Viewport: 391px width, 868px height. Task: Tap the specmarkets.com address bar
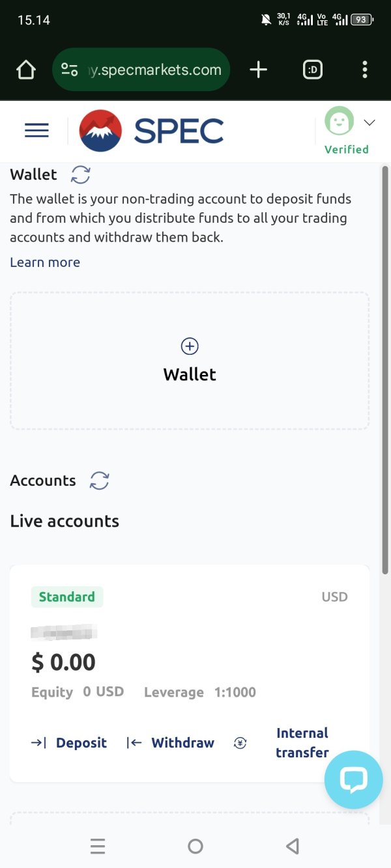coord(155,70)
